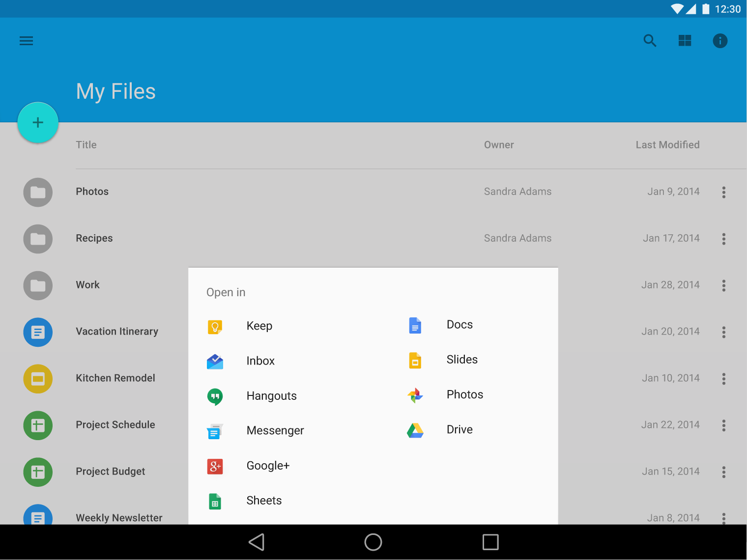The height and width of the screenshot is (560, 747).
Task: Choose Inbox envelope icon
Action: tap(215, 362)
